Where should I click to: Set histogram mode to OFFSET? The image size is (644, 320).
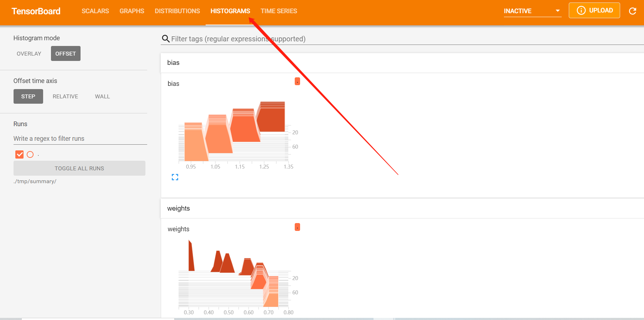click(x=66, y=53)
